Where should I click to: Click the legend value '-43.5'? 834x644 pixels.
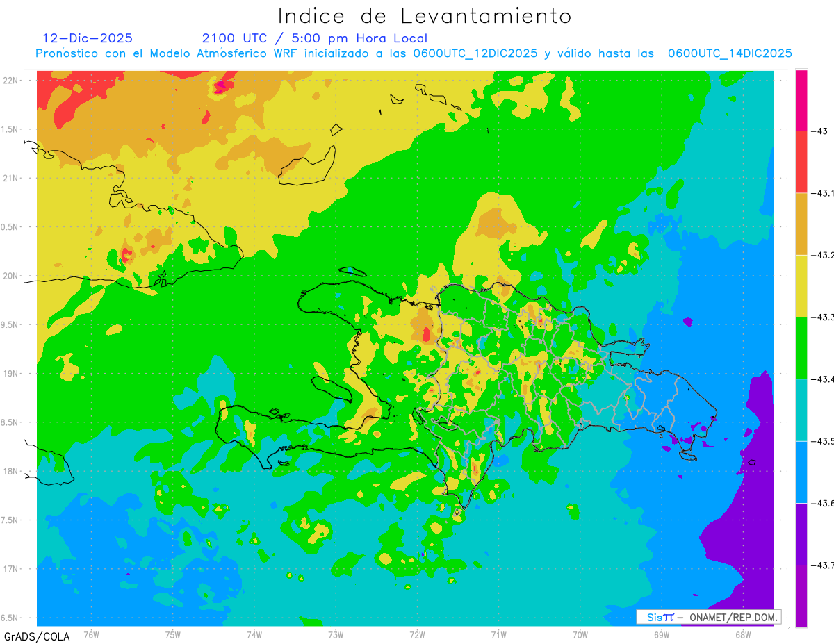point(823,441)
